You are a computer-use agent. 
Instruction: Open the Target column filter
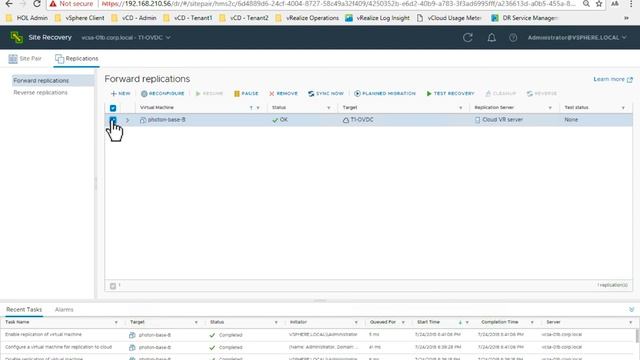461,108
